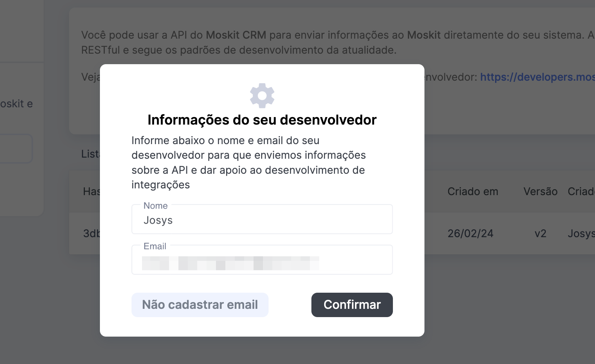Select the v2 version cell
Screen dimensions: 595x364
coord(540,233)
